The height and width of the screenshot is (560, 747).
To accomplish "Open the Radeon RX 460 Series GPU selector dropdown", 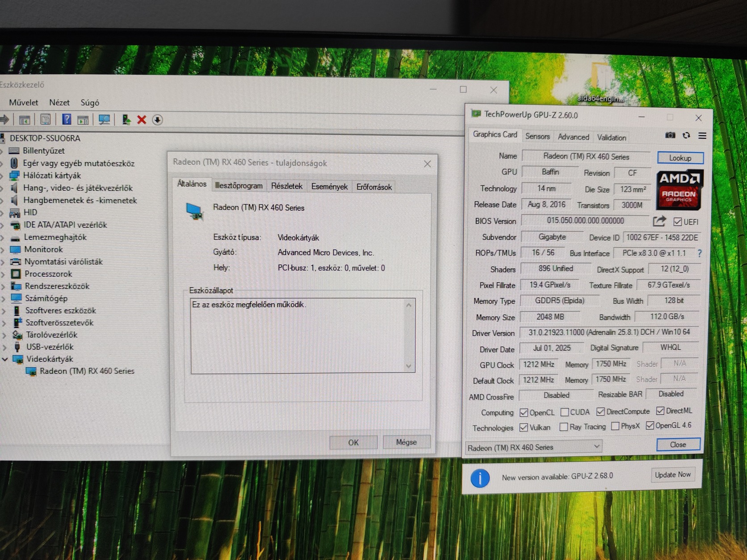I will [533, 447].
